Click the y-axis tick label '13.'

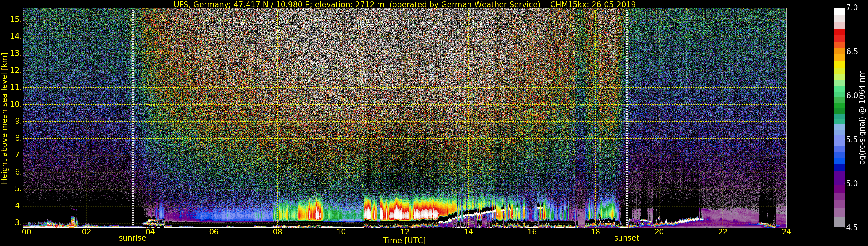click(16, 53)
